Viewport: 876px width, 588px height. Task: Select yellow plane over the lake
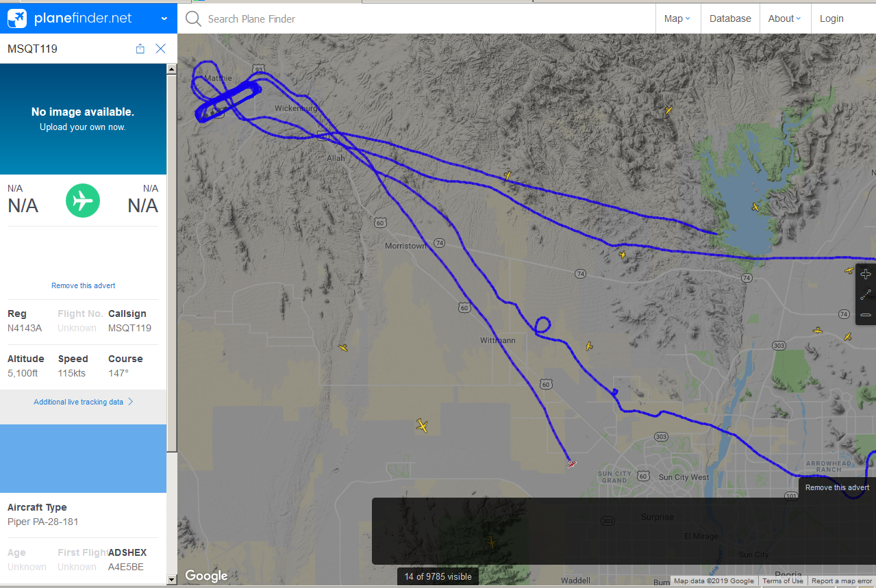click(x=755, y=207)
